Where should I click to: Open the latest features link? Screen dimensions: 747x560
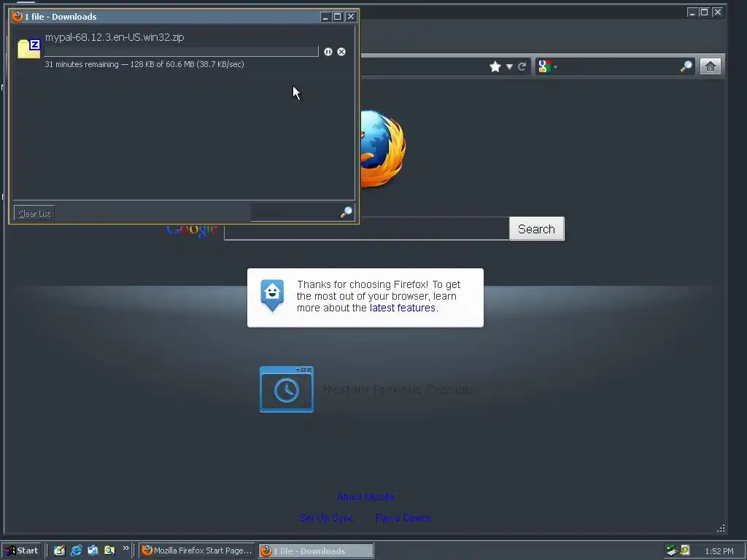403,308
